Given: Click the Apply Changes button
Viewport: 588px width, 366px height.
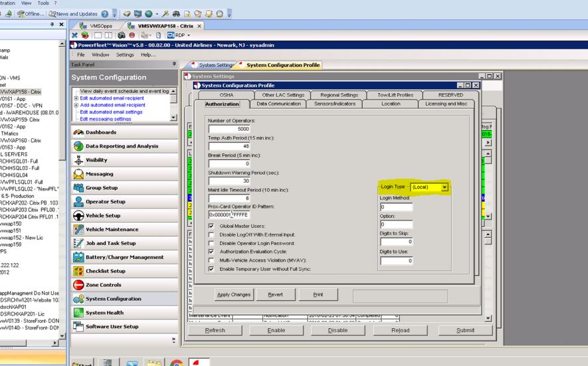Looking at the screenshot, I should (234, 294).
